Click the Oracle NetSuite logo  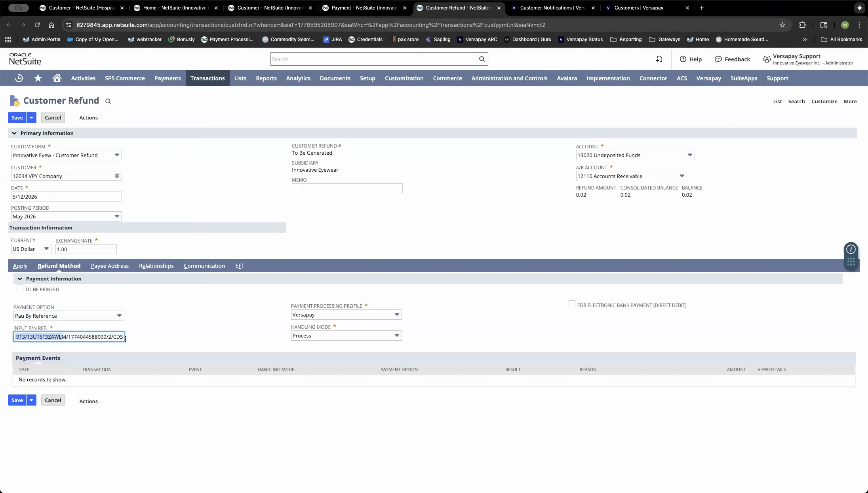click(x=25, y=59)
